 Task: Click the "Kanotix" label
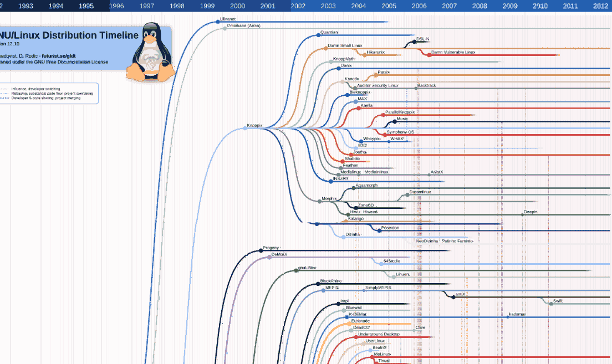click(x=351, y=79)
